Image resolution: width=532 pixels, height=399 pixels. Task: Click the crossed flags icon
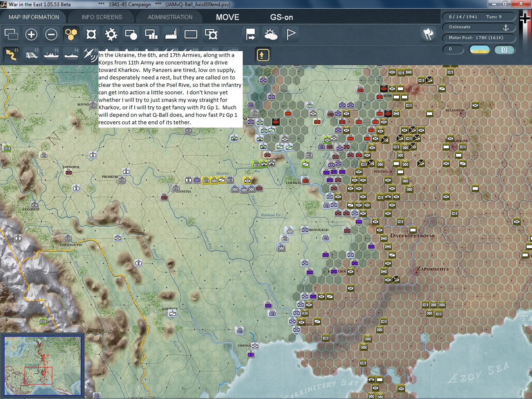tap(428, 34)
